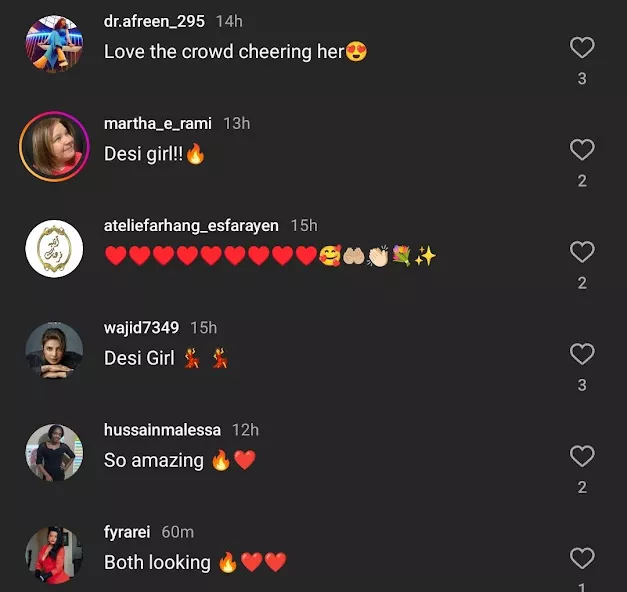The height and width of the screenshot is (592, 627).
Task: Open martha_e_rami username link
Action: (x=158, y=123)
